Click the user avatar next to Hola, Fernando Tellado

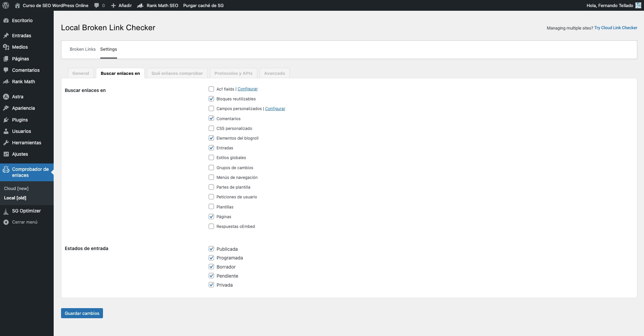tap(638, 5)
